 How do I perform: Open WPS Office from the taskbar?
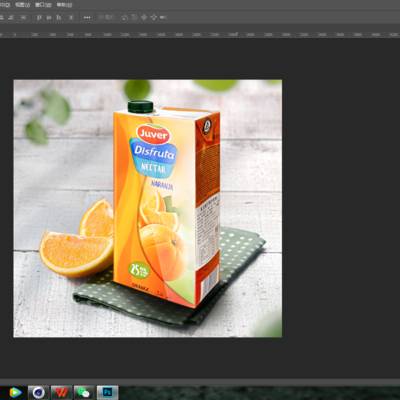61,392
